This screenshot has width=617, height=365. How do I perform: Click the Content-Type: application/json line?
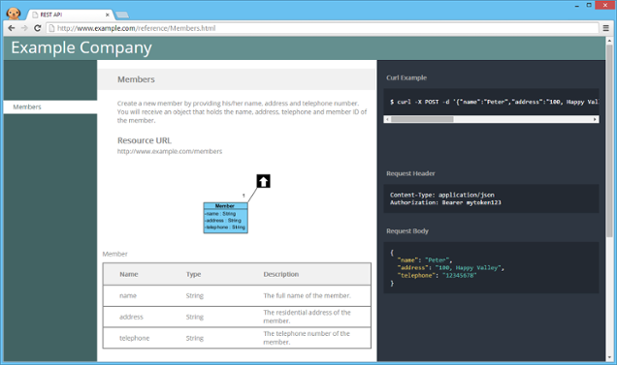[442, 195]
